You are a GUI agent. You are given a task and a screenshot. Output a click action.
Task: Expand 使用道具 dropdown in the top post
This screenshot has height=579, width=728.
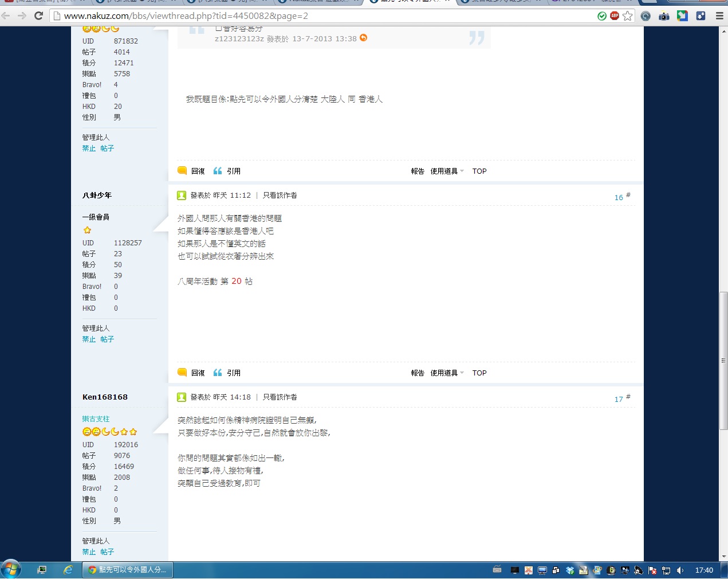pos(447,171)
